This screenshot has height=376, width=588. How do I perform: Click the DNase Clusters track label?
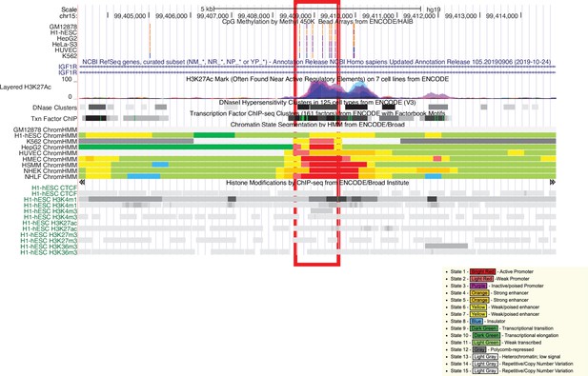click(x=54, y=108)
